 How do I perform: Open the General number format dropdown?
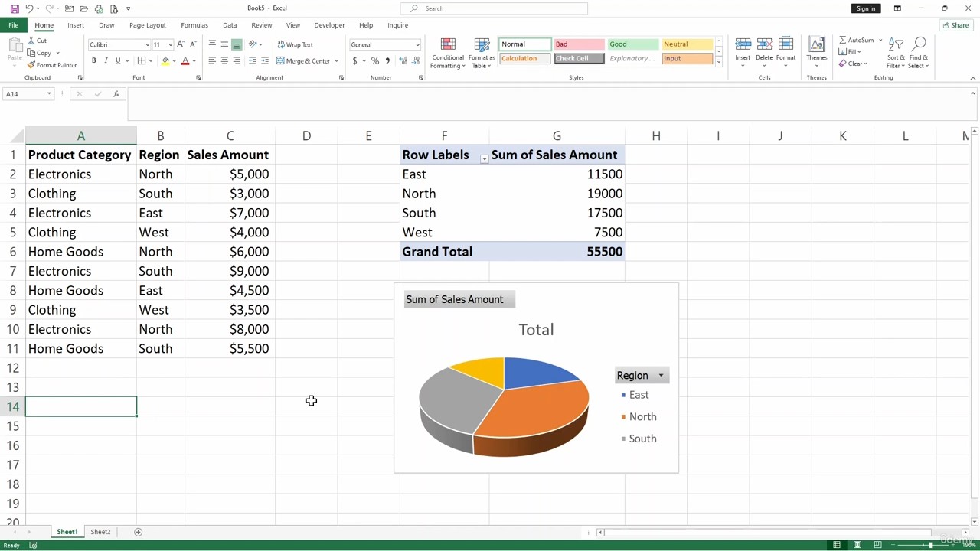point(417,44)
